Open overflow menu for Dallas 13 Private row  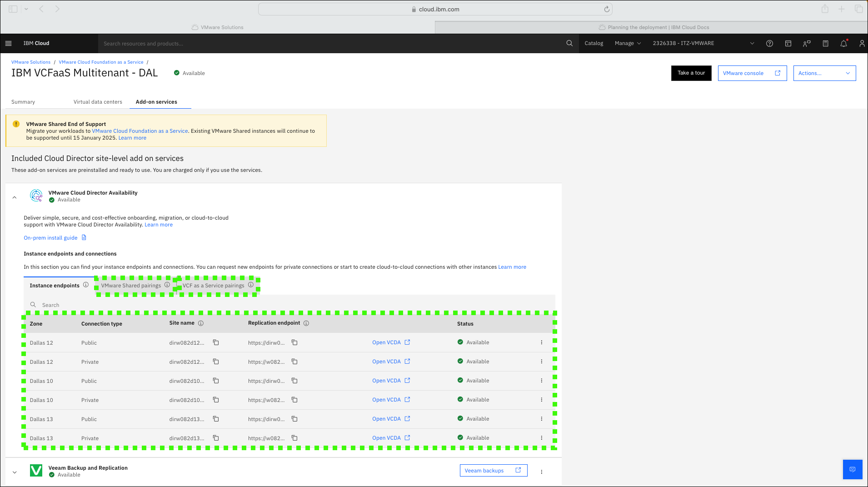coord(542,438)
